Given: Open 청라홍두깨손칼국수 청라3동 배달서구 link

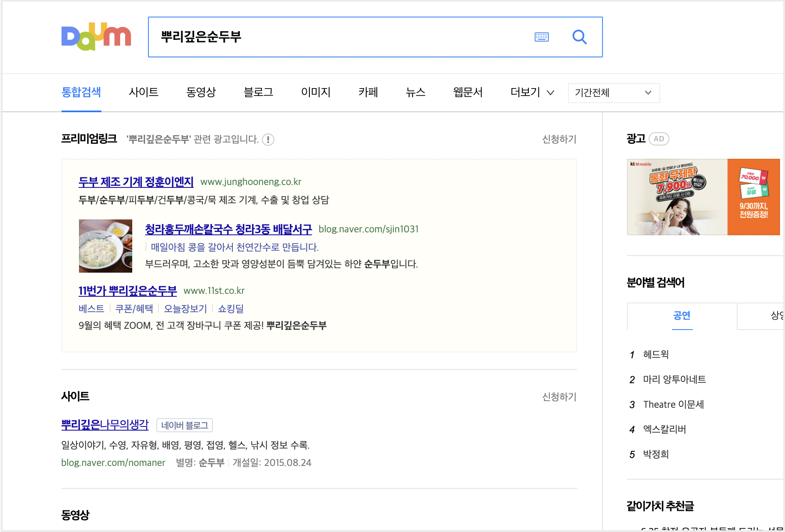Looking at the screenshot, I should [228, 229].
